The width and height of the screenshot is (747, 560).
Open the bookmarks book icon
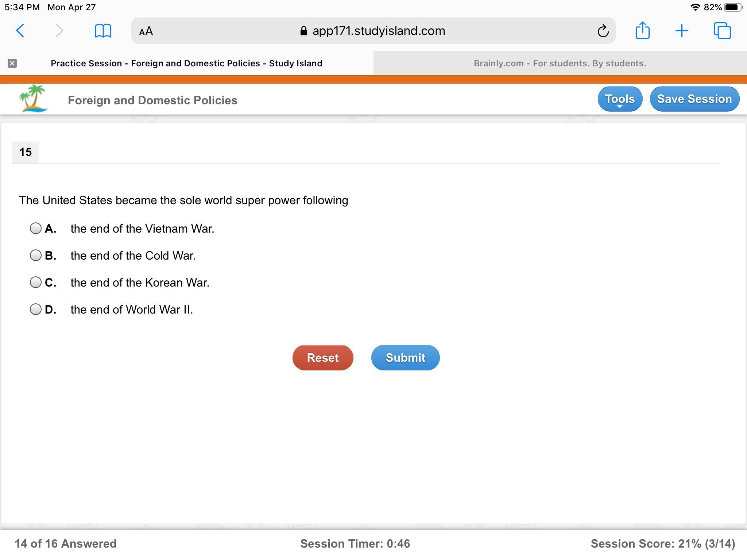(x=103, y=31)
